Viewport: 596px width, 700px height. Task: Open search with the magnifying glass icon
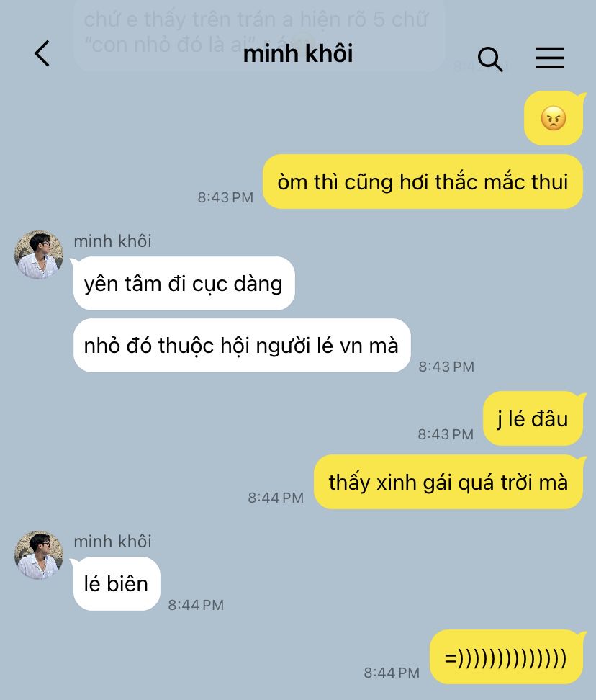click(489, 58)
